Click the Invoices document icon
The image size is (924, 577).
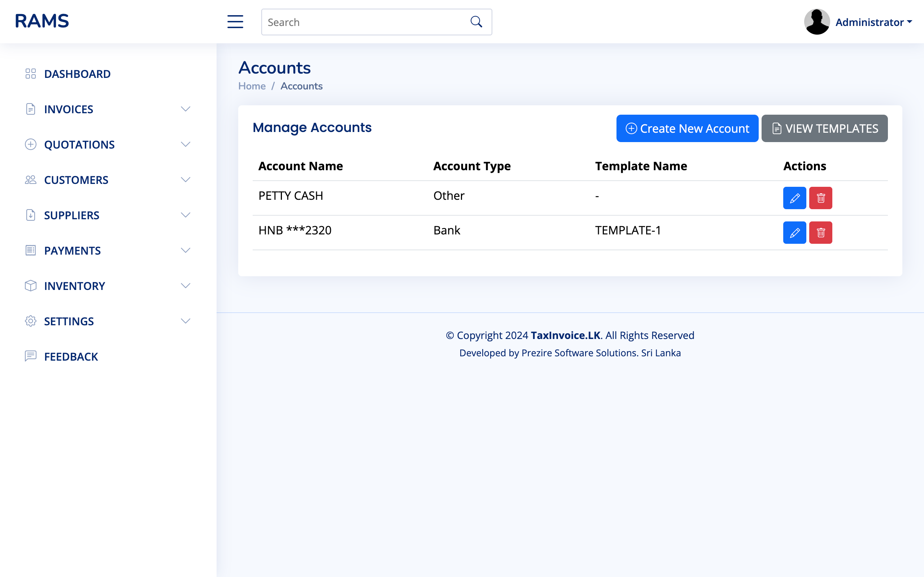(31, 109)
